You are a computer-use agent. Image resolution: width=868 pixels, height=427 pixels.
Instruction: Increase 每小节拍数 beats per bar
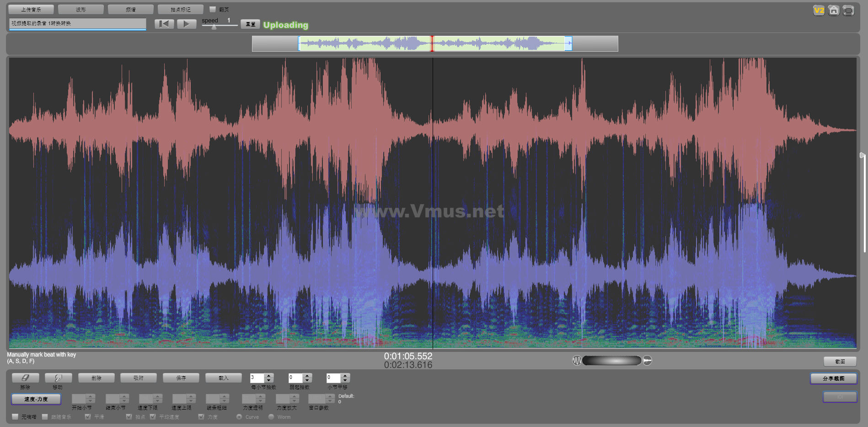(269, 376)
